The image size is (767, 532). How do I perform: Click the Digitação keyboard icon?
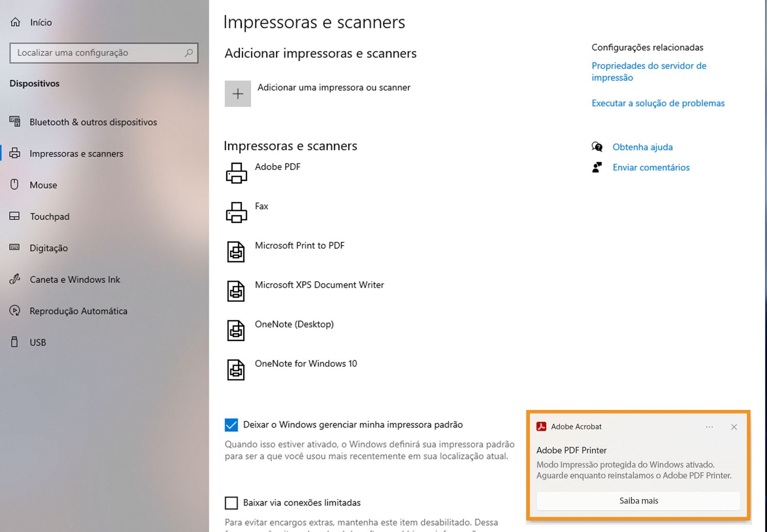(14, 248)
